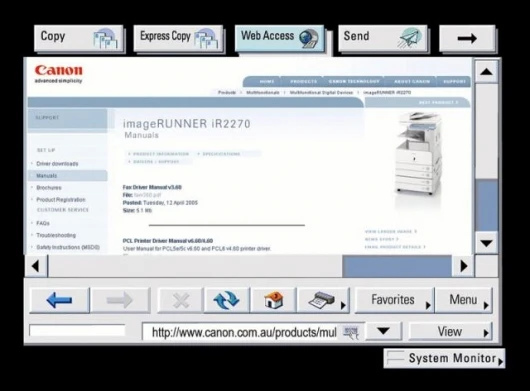Reload the page with the refresh icon
The height and width of the screenshot is (391, 530).
point(227,300)
